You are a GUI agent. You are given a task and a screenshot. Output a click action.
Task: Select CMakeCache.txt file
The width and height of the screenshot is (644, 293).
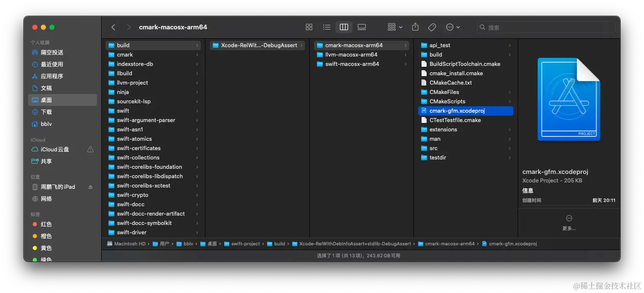[466, 82]
